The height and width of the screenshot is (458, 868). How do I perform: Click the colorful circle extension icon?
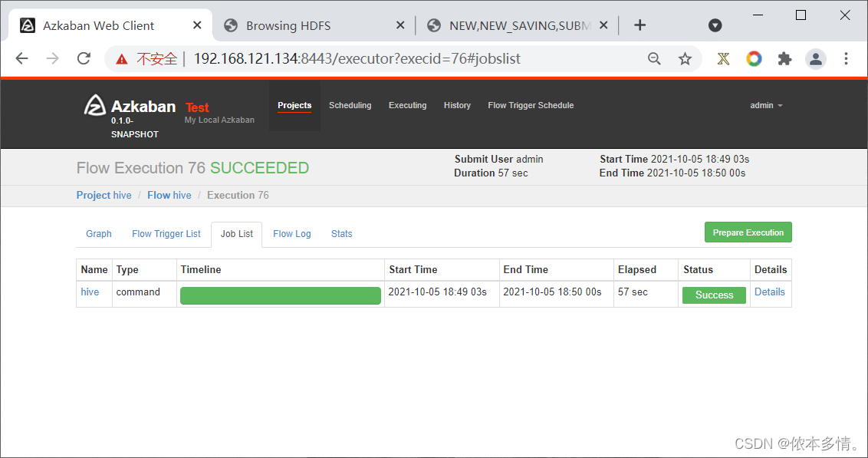[754, 58]
